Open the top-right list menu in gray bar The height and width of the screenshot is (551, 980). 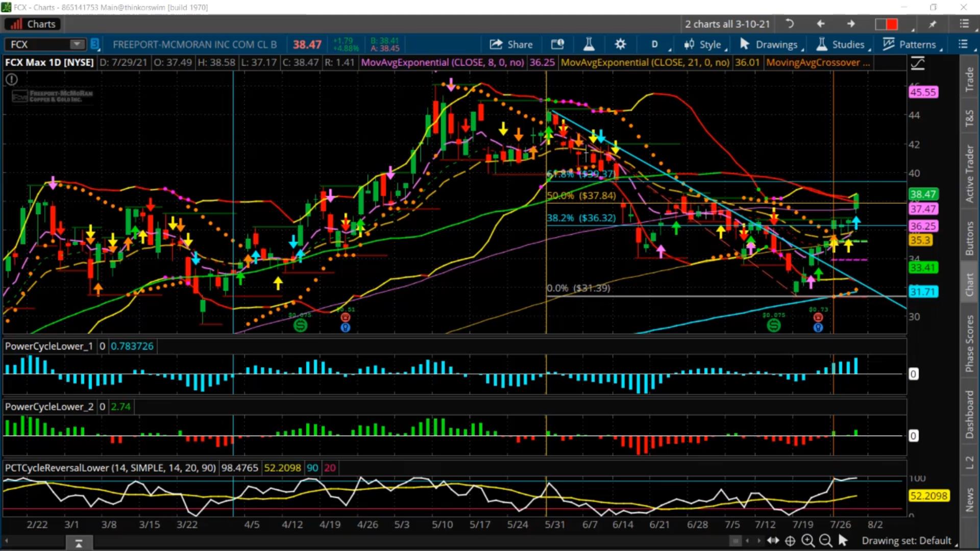click(964, 23)
